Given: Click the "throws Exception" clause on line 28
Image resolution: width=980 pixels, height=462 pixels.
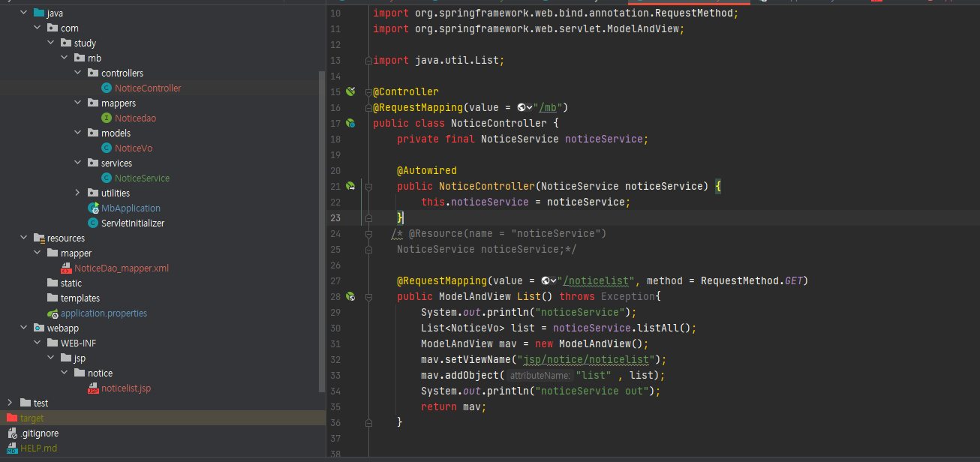Looking at the screenshot, I should (x=607, y=296).
